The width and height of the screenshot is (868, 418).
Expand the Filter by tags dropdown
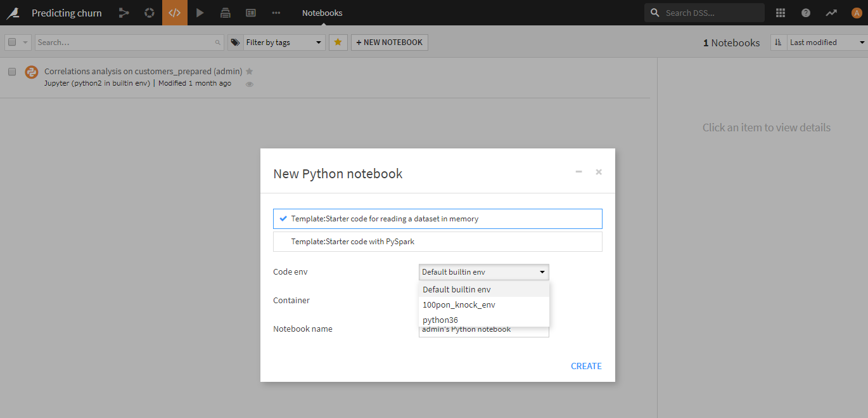coord(276,42)
